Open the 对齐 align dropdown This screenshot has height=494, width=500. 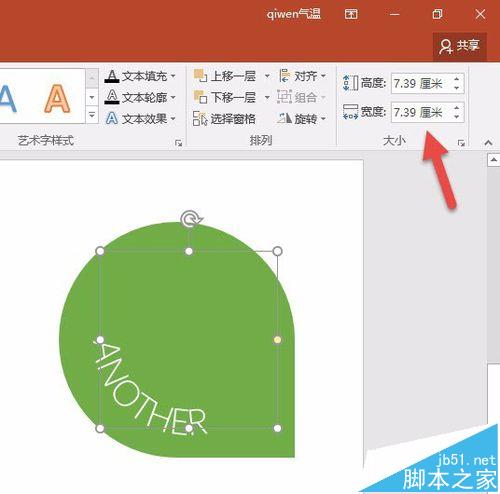[302, 76]
